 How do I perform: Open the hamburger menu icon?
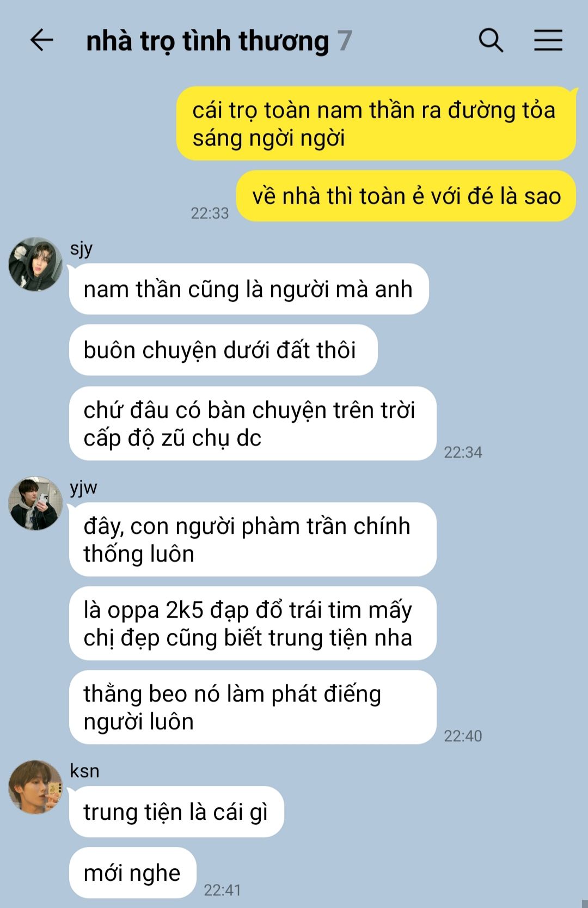tap(548, 40)
